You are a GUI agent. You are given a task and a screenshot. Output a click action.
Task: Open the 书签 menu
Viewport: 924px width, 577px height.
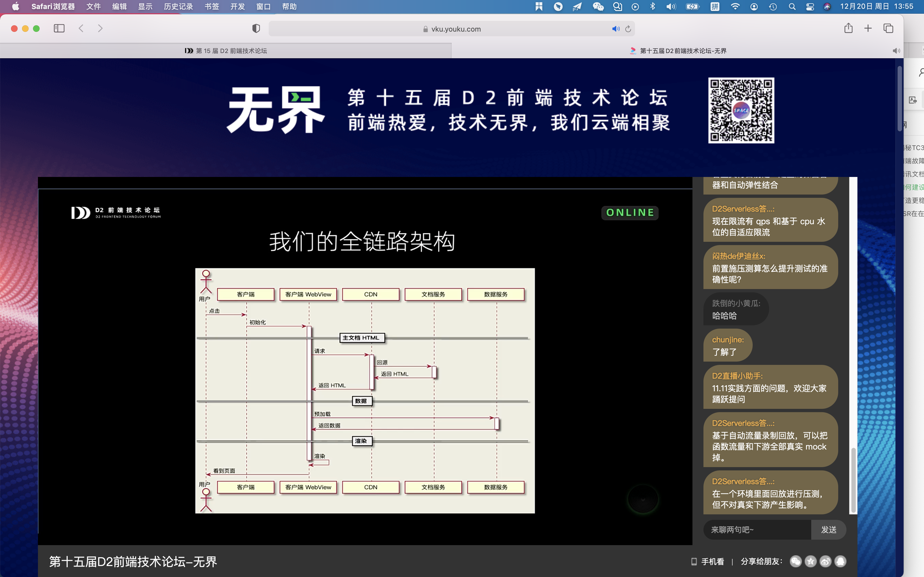pos(211,7)
